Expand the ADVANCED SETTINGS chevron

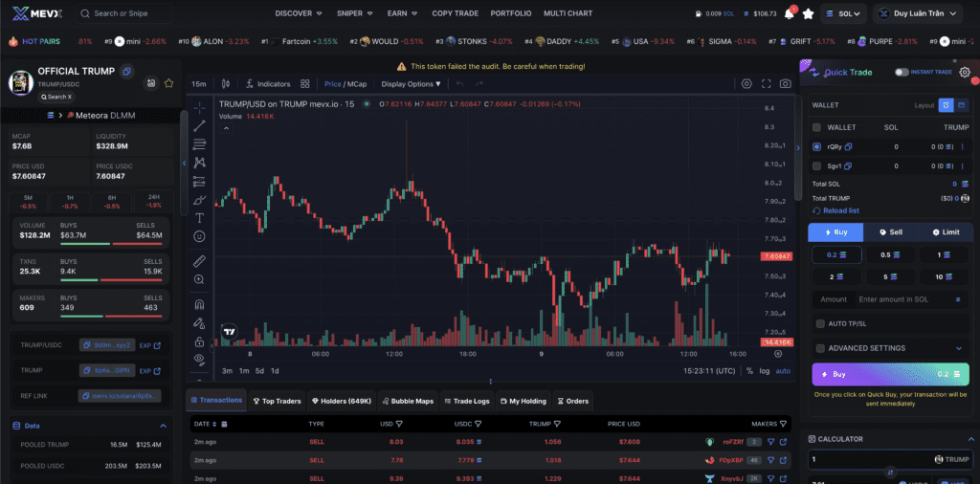click(x=958, y=348)
